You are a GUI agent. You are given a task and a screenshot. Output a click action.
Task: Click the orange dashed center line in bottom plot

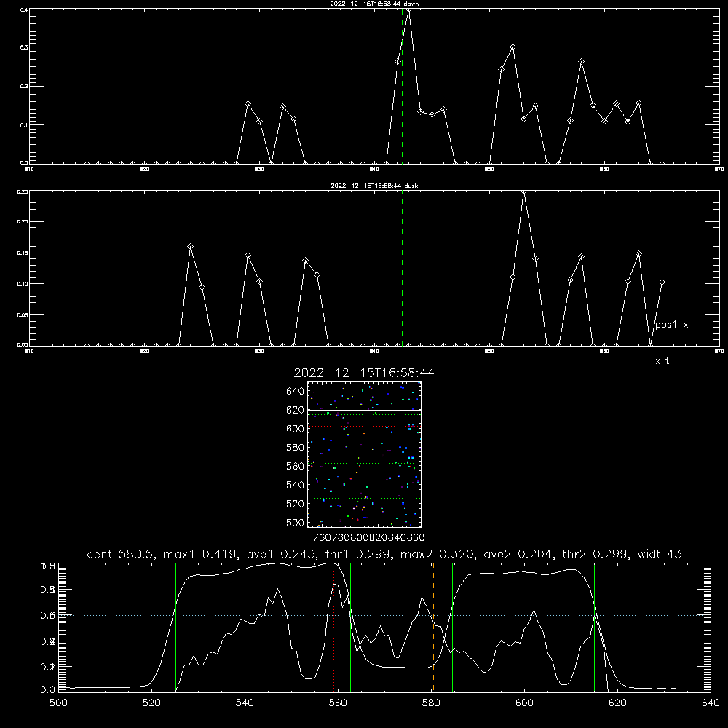pyautogui.click(x=433, y=628)
